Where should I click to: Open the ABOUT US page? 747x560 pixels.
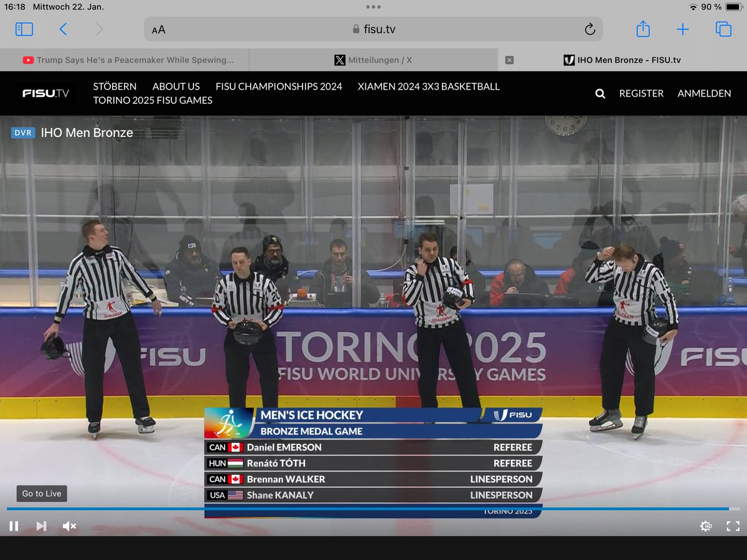[x=176, y=86]
